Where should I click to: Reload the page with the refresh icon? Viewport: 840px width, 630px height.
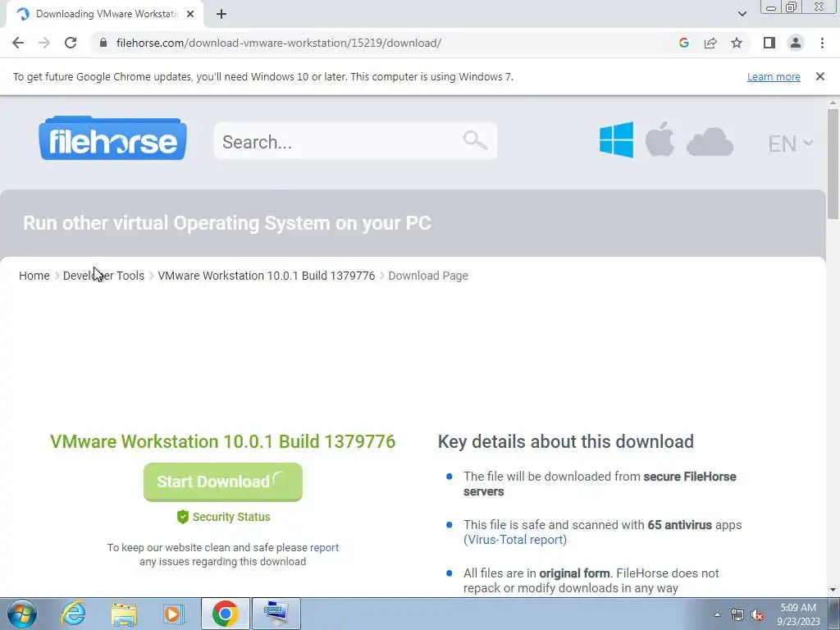tap(71, 43)
